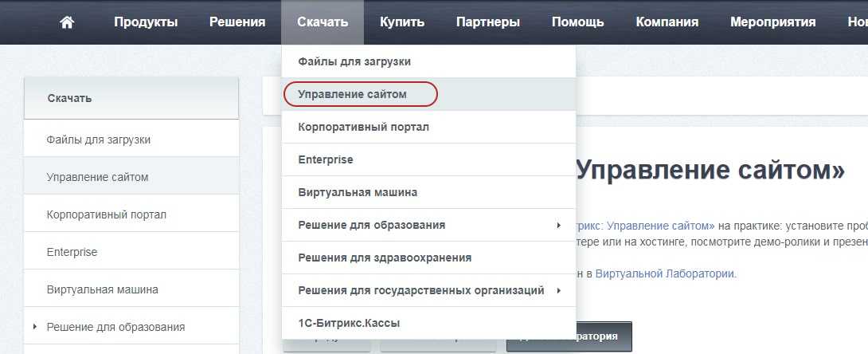Choose Enterprise in the dropdown menu
This screenshot has width=868, height=354.
coord(326,159)
